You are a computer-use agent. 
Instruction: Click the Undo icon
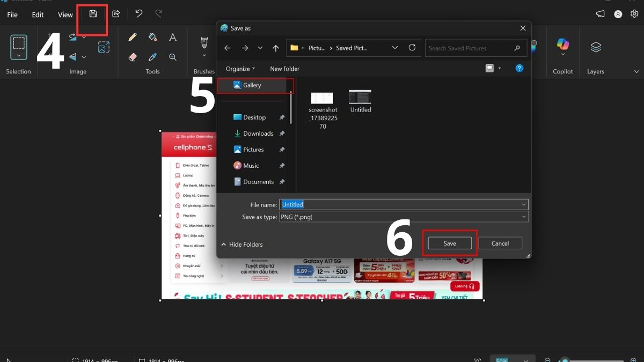click(x=138, y=14)
